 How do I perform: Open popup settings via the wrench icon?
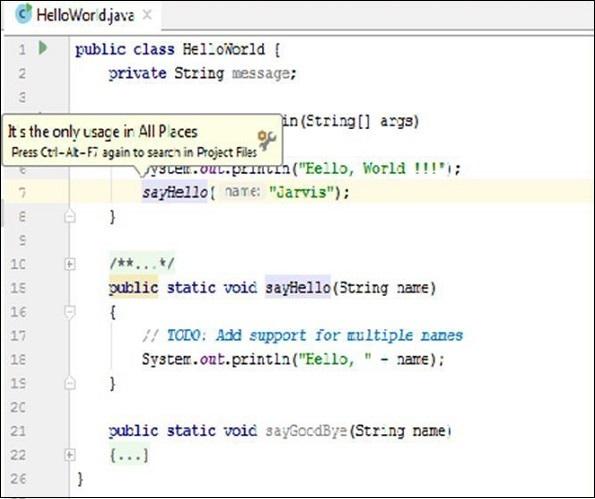tap(267, 140)
